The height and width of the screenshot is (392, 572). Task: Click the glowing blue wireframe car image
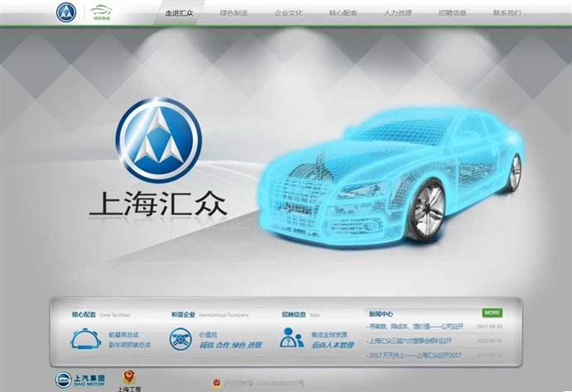392,176
